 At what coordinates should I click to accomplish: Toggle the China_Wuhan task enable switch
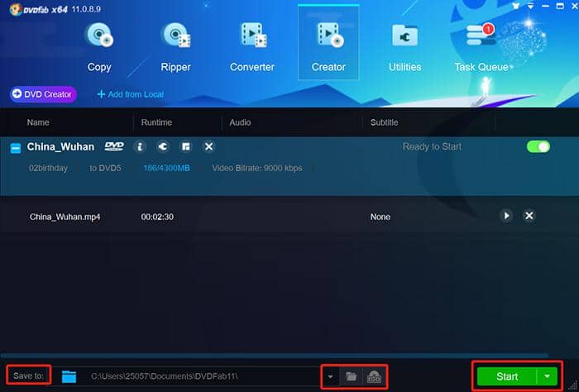(538, 146)
